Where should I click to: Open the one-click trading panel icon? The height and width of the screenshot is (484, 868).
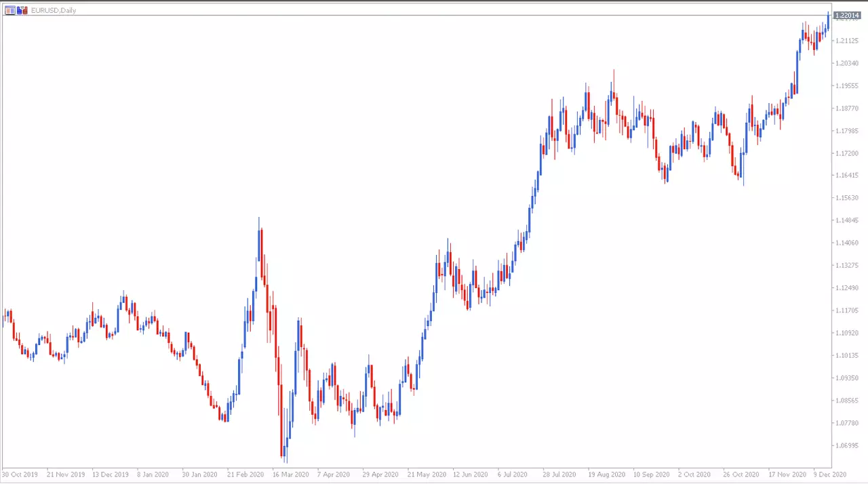coord(9,10)
